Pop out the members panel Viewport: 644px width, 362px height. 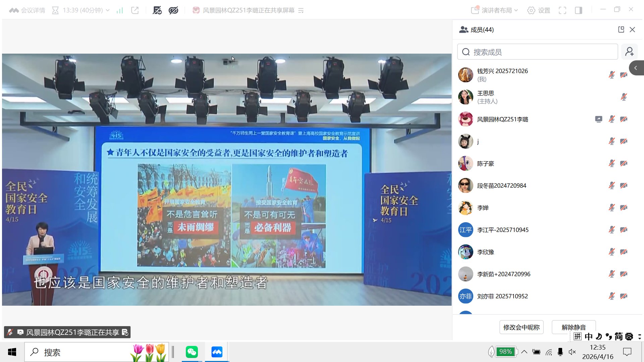pos(621,29)
